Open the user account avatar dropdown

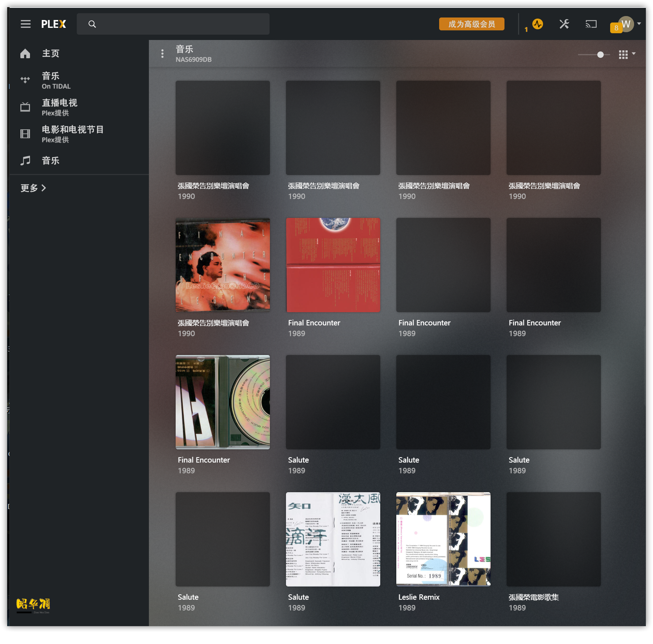[627, 24]
